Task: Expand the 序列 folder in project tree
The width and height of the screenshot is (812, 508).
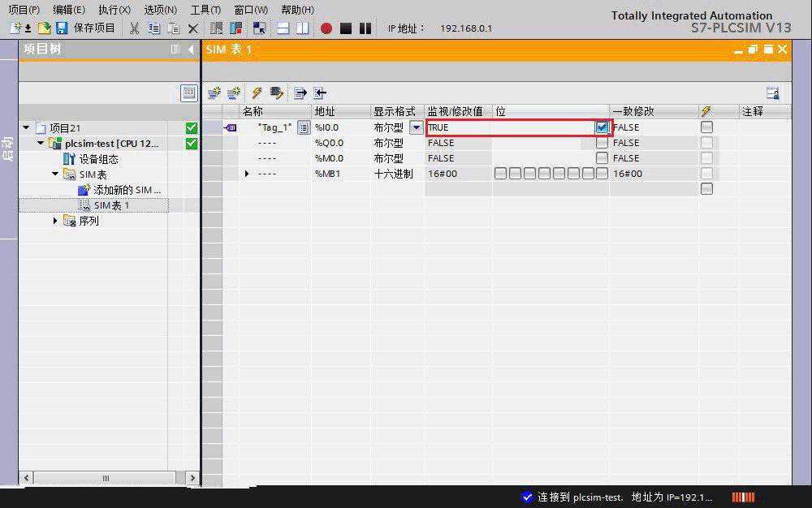Action: (x=55, y=221)
